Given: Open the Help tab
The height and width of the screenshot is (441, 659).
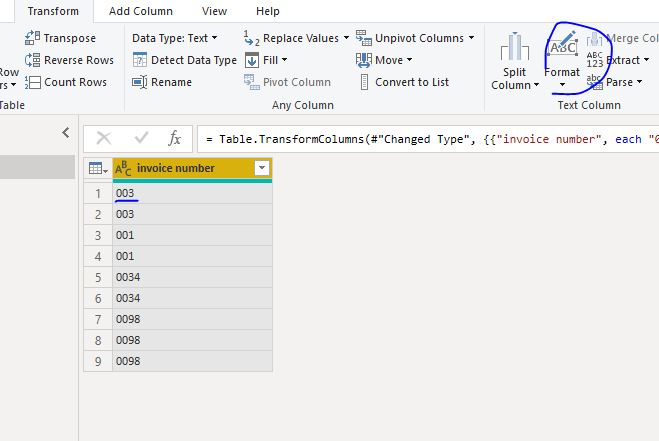Looking at the screenshot, I should coord(268,11).
